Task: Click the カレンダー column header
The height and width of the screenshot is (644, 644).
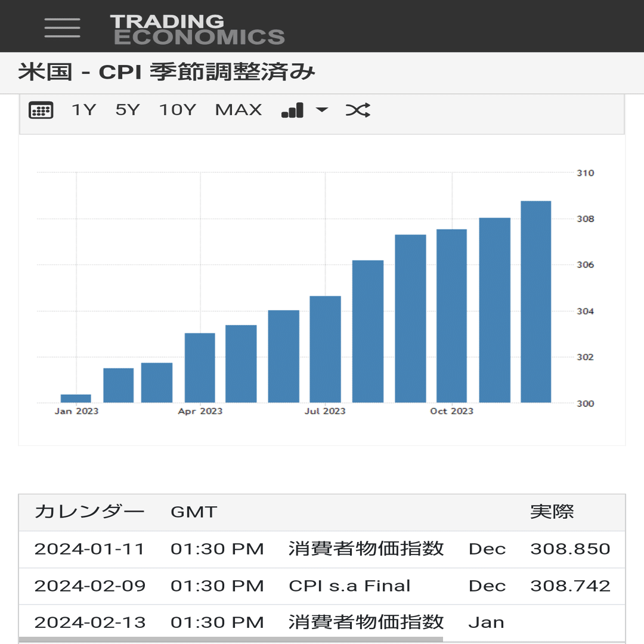Action: (x=89, y=512)
